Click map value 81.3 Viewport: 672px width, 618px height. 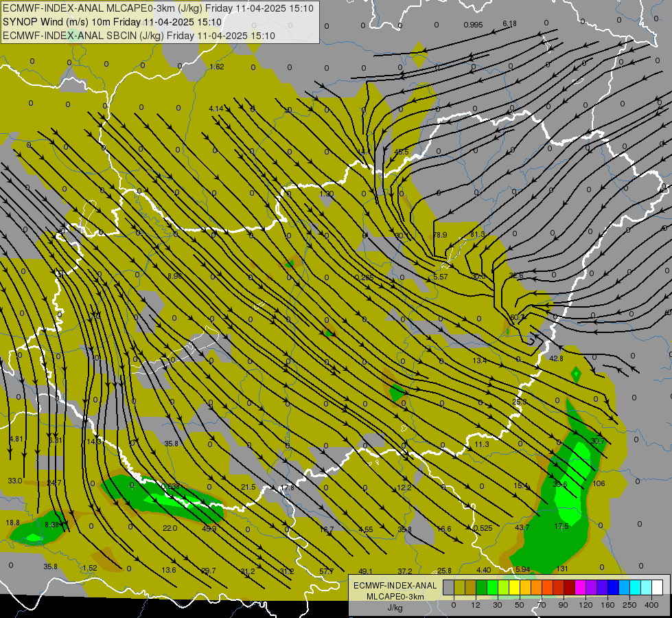478,234
